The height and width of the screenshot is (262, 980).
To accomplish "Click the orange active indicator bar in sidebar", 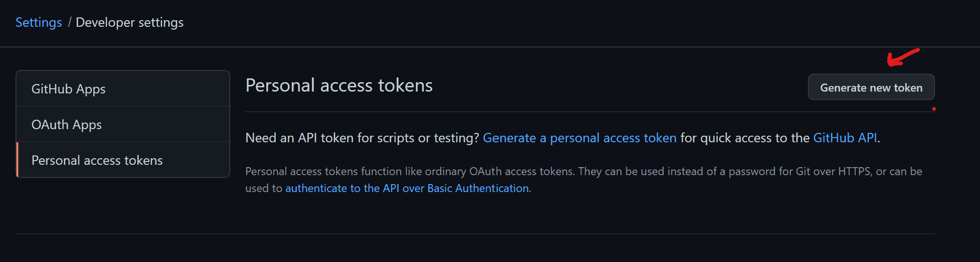I will [x=17, y=160].
